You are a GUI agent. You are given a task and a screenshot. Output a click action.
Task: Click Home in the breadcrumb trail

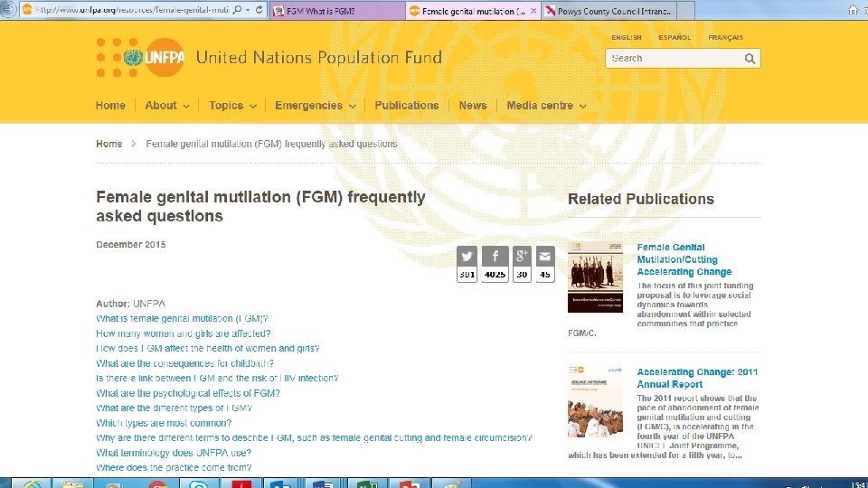pyautogui.click(x=109, y=144)
